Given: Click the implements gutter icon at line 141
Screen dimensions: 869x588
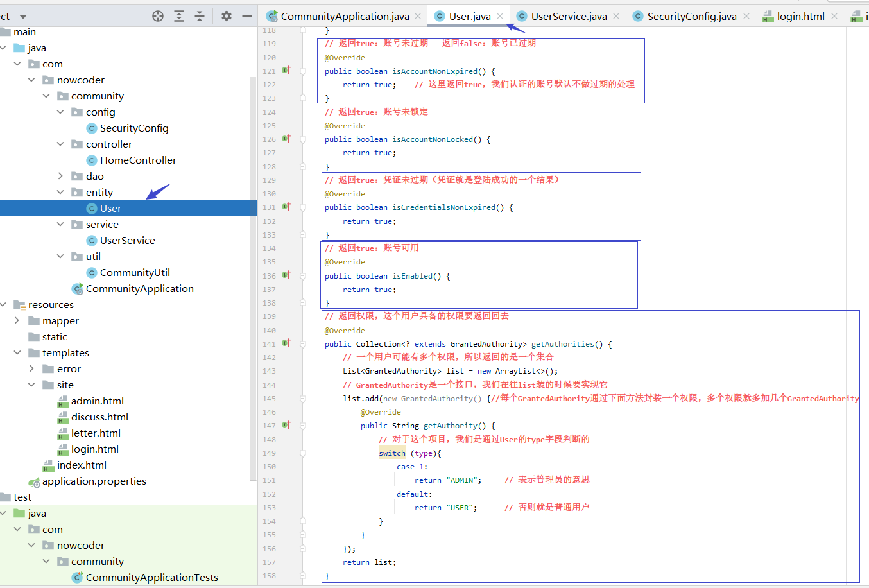Looking at the screenshot, I should tap(286, 343).
